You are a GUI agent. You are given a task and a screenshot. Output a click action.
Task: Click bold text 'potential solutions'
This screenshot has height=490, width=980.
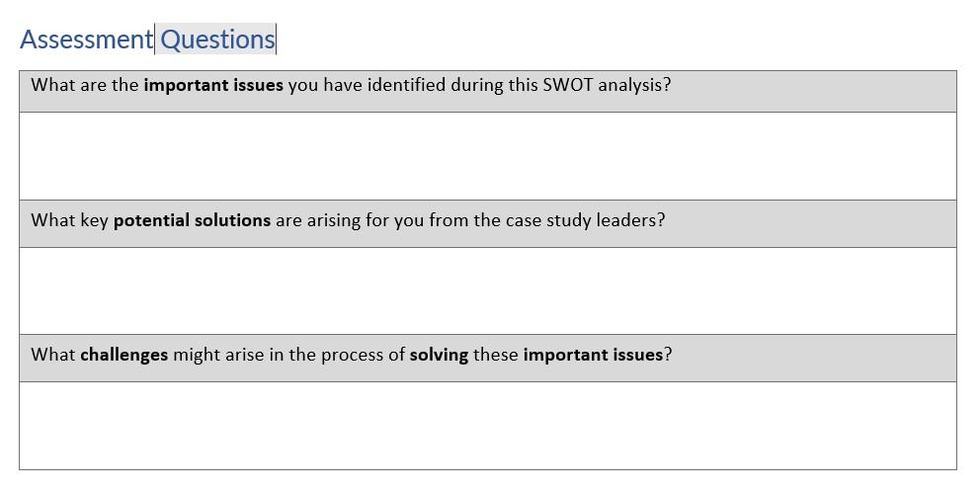tap(192, 220)
